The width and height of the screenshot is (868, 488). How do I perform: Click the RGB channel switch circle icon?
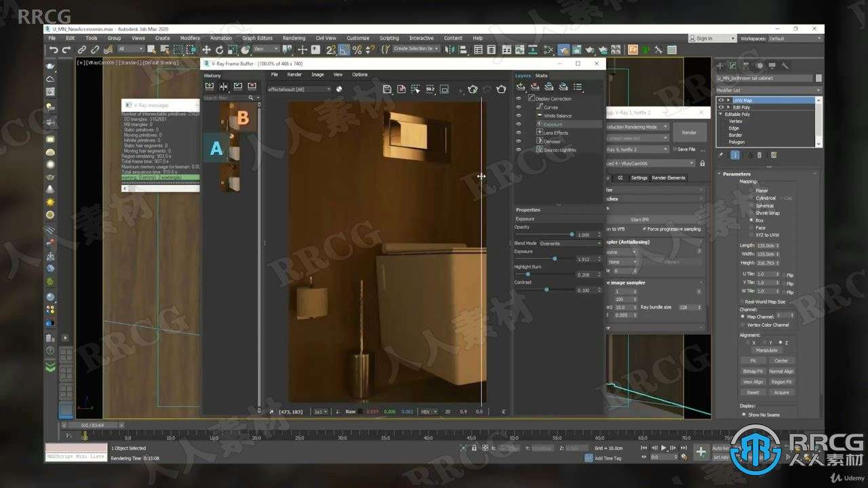[x=338, y=89]
